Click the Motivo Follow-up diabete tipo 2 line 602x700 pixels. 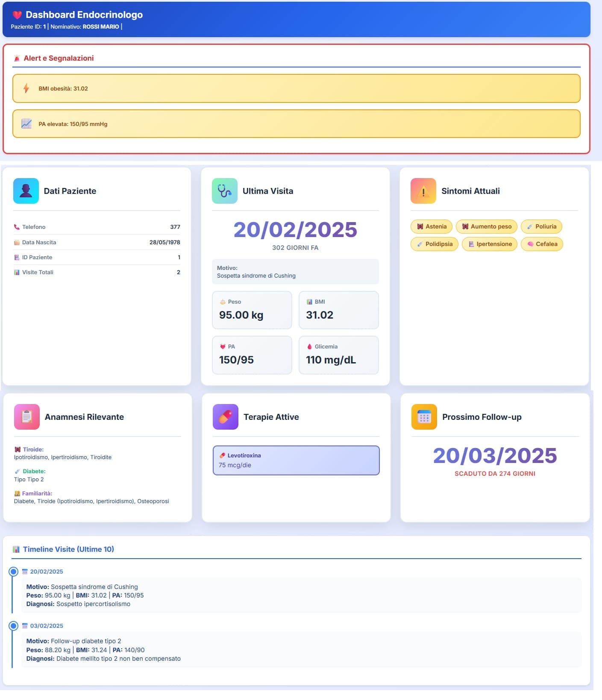coord(73,641)
